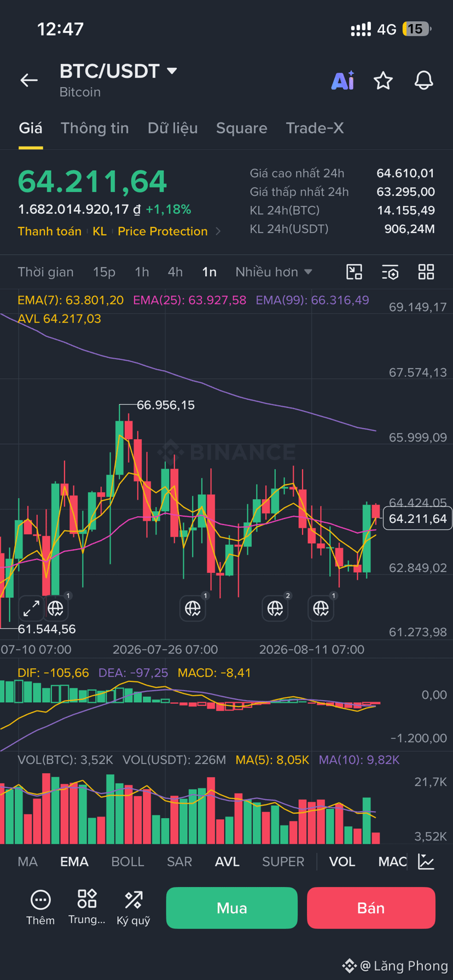
Task: Open the BTC/USDT pair selector dropdown
Action: (x=118, y=71)
